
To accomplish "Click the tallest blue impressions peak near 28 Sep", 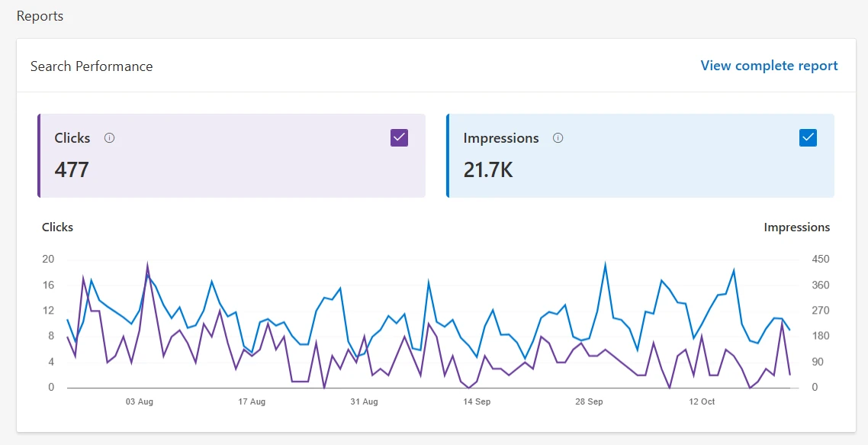I will pos(605,266).
